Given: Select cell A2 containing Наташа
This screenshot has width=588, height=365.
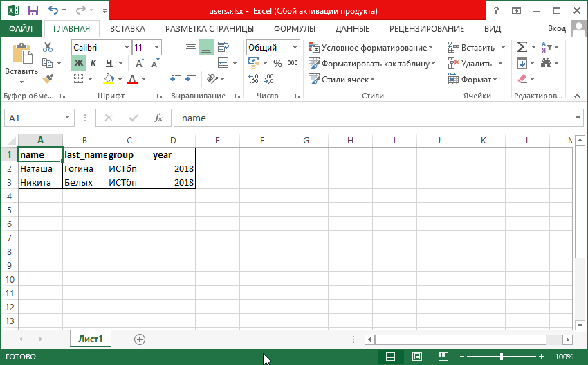Looking at the screenshot, I should coord(40,168).
